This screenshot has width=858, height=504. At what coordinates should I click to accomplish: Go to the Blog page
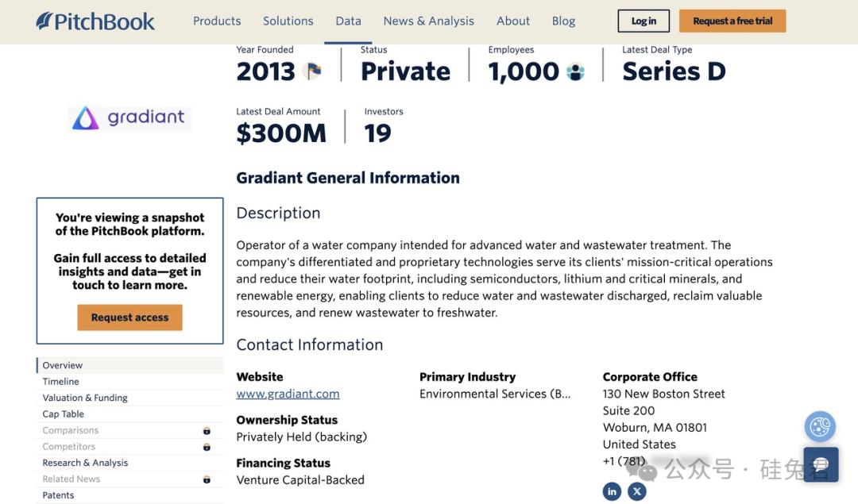563,21
